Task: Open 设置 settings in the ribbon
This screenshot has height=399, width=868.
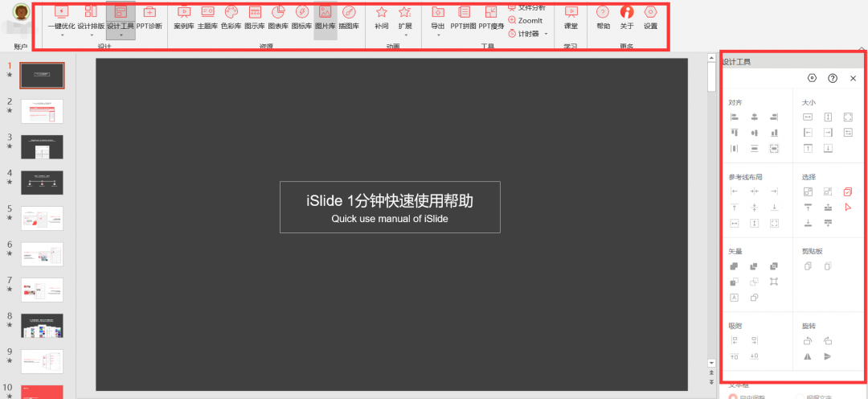Action: click(x=650, y=17)
